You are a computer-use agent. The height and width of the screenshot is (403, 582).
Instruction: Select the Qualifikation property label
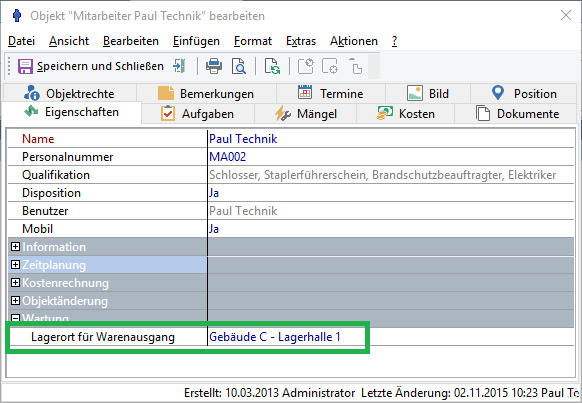(x=56, y=175)
